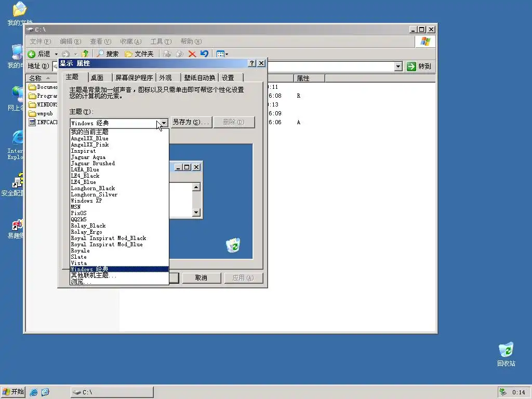Click the WINDOWS folder icon
Screen dimensions: 532x399
[32, 104]
